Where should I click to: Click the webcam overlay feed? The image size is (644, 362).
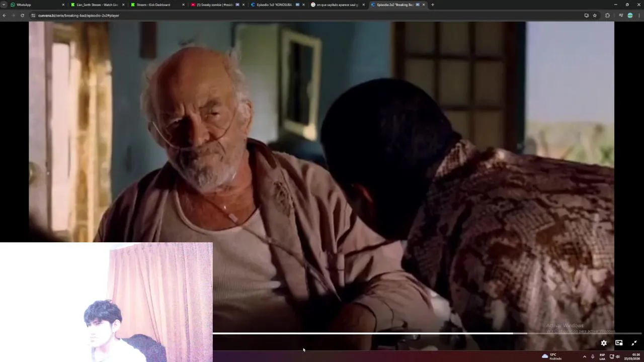[106, 302]
